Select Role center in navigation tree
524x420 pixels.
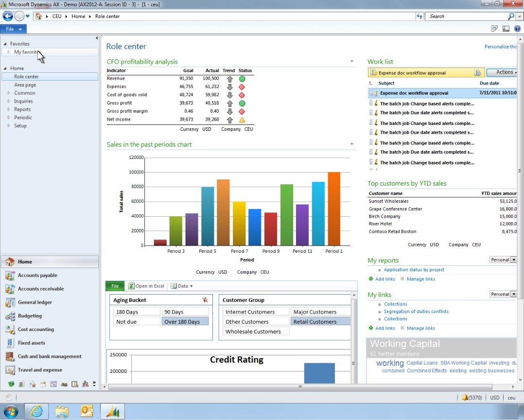pyautogui.click(x=50, y=76)
